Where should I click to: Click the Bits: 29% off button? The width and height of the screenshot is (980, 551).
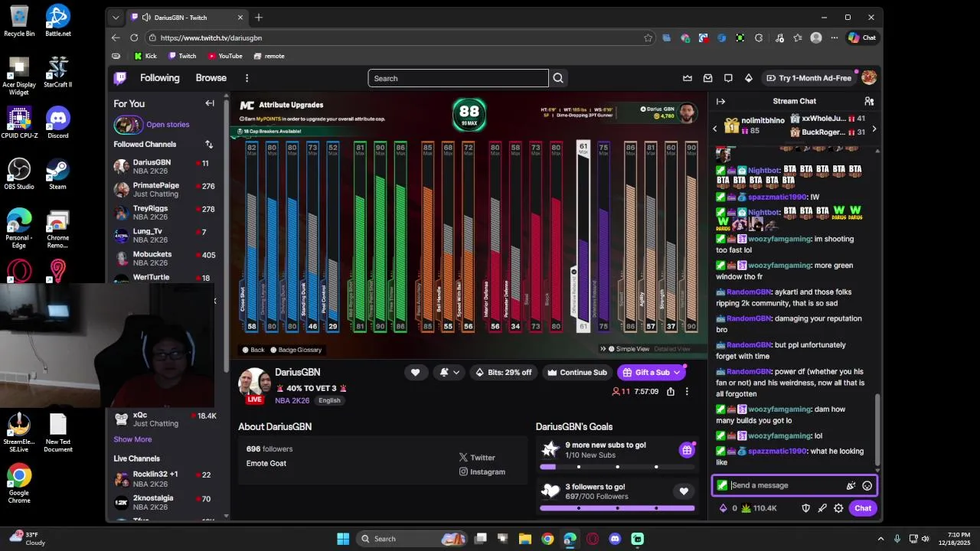(503, 373)
